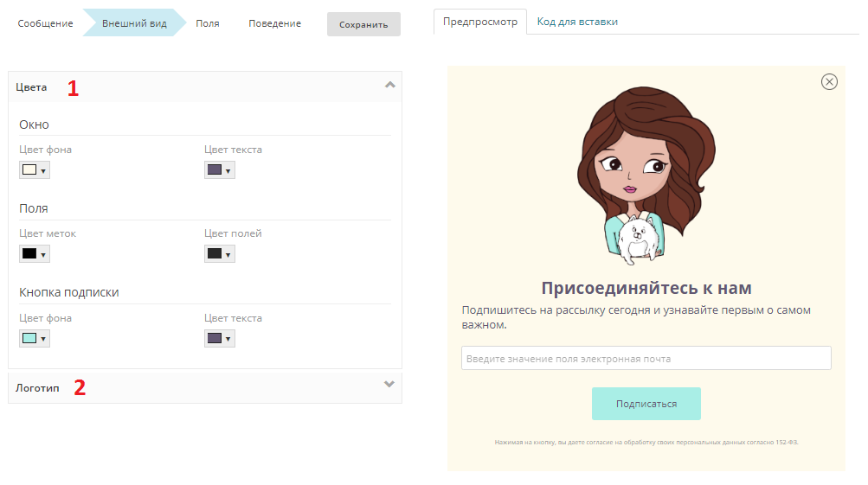The height and width of the screenshot is (485, 868).
Task: Click the Сохранить button
Action: point(363,24)
